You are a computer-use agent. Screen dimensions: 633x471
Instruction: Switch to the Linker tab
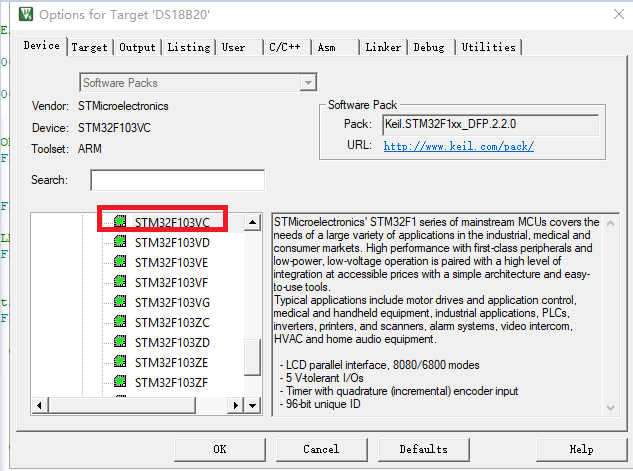383,47
